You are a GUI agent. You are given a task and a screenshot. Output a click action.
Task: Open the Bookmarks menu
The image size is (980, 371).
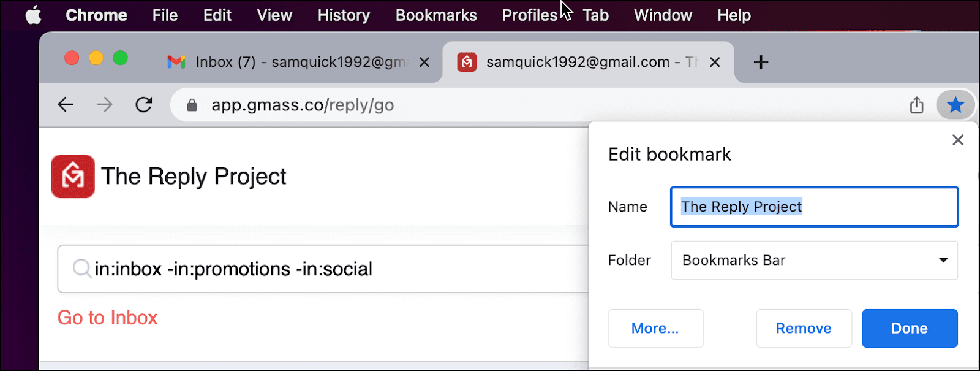pos(436,15)
